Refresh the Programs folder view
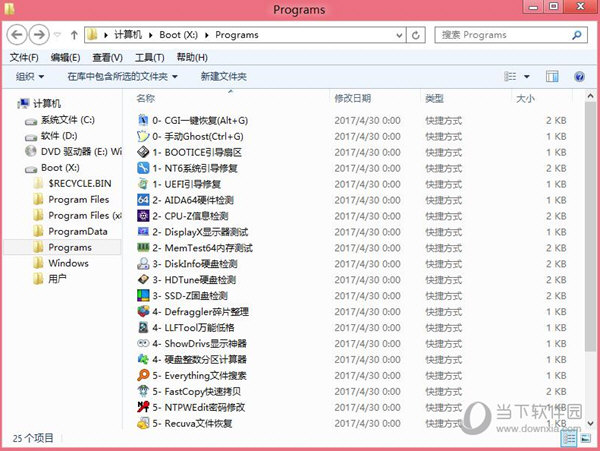 click(x=416, y=35)
